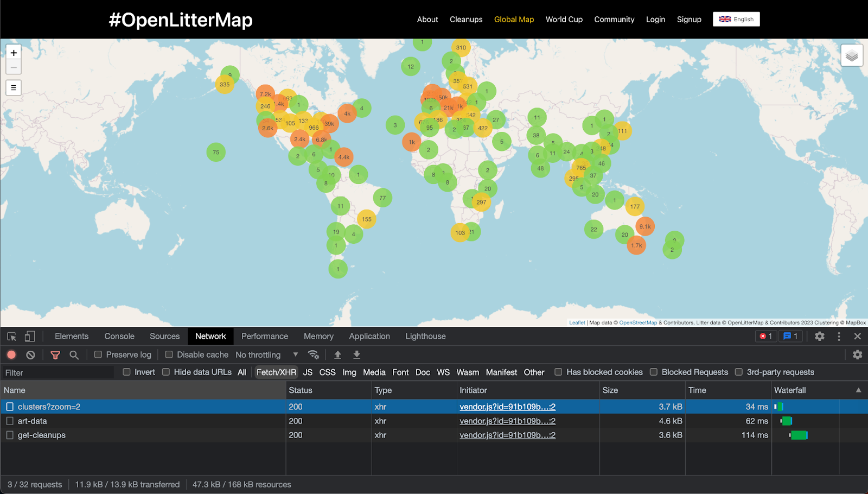Clear the network log
Viewport: 868px width, 494px height.
coord(31,355)
